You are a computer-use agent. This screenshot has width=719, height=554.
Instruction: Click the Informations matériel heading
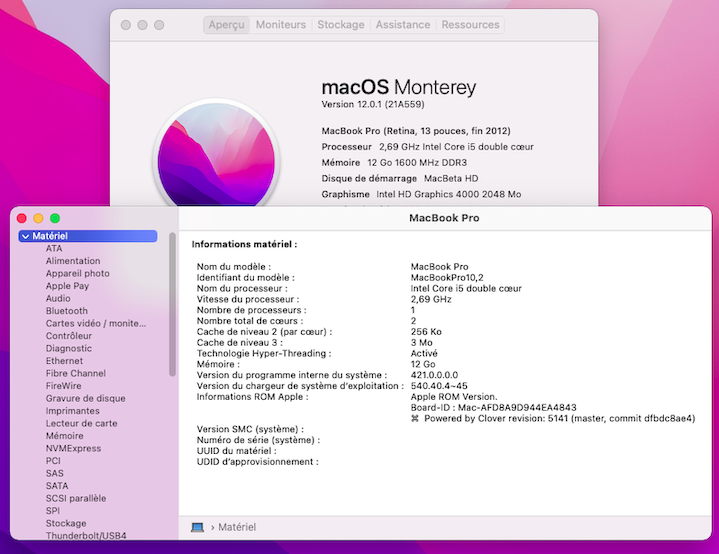(244, 244)
